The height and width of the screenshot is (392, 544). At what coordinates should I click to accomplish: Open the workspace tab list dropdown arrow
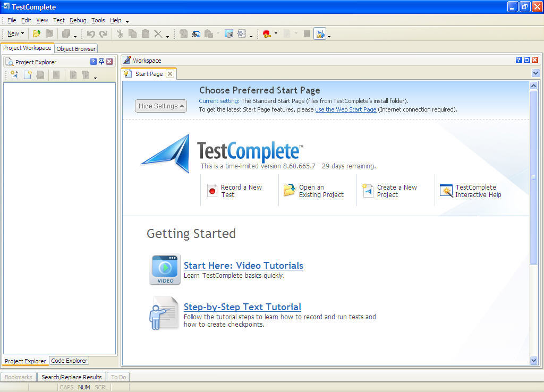(x=535, y=73)
